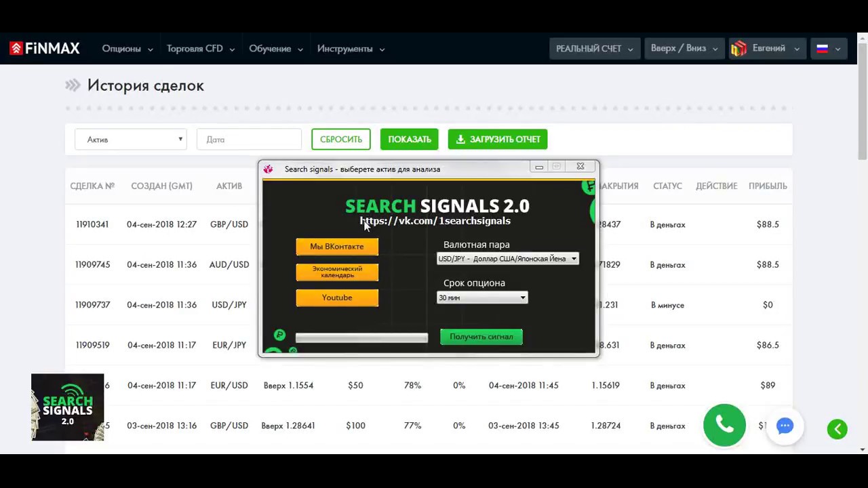Click the СТАТУС column header
Image resolution: width=868 pixels, height=488 pixels.
click(x=667, y=186)
